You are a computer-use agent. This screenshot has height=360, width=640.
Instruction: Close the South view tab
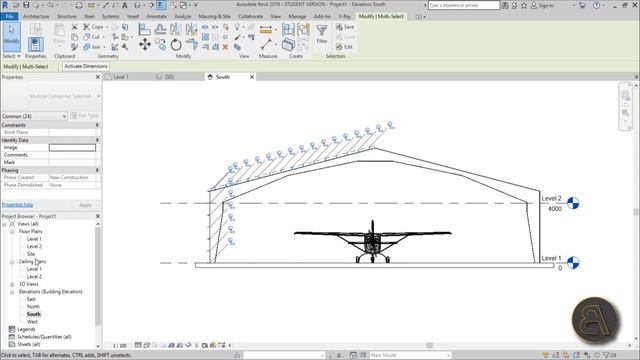252,77
